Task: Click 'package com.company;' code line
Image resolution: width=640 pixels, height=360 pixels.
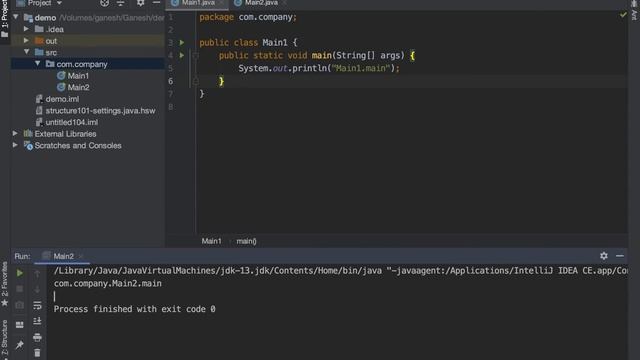Action: pyautogui.click(x=248, y=17)
